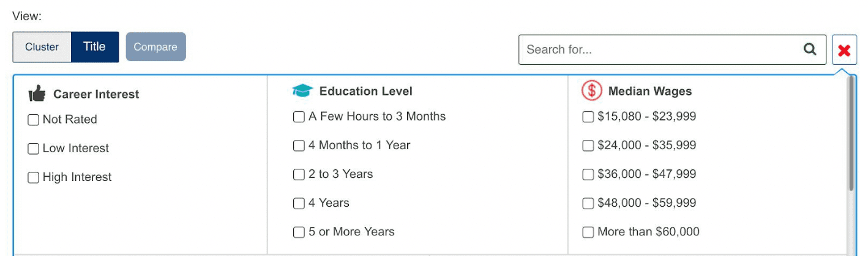Click the Search for input field

pos(661,50)
